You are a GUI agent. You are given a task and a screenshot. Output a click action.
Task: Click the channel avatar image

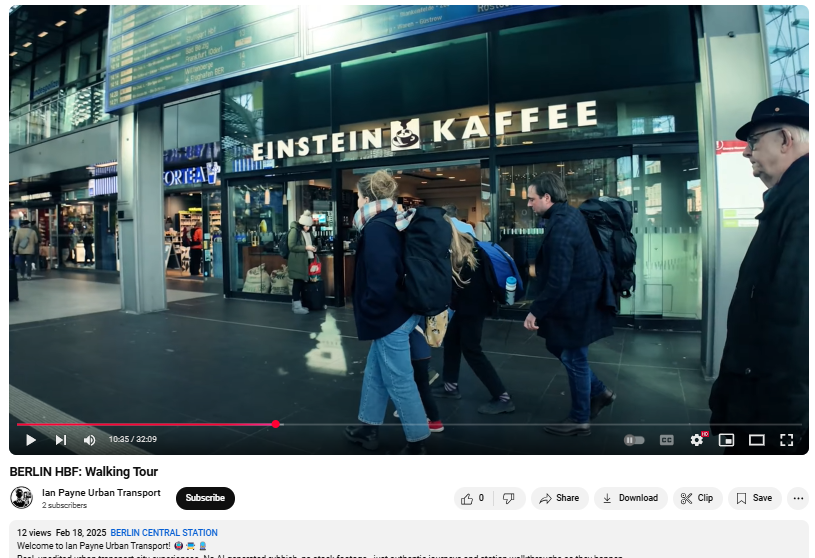[22, 498]
